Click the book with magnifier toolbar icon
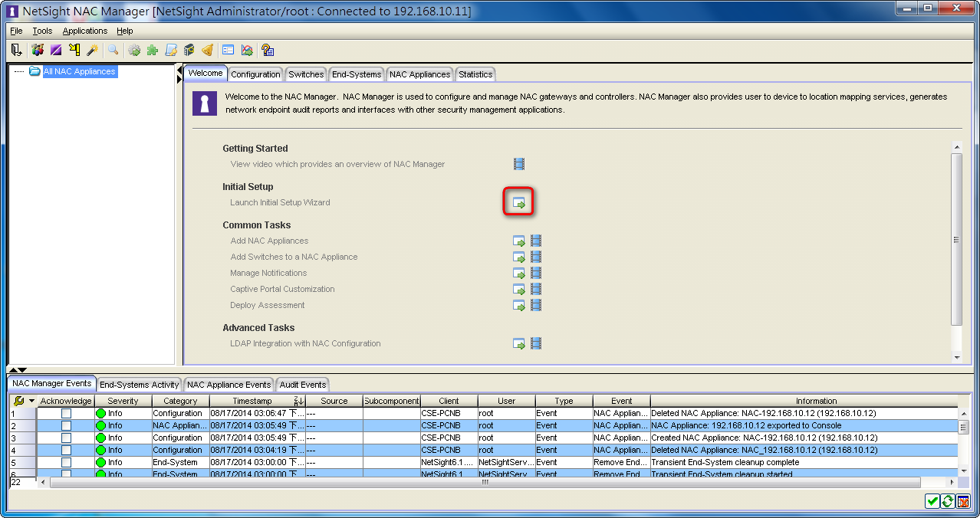This screenshot has width=980, height=518. (189, 50)
